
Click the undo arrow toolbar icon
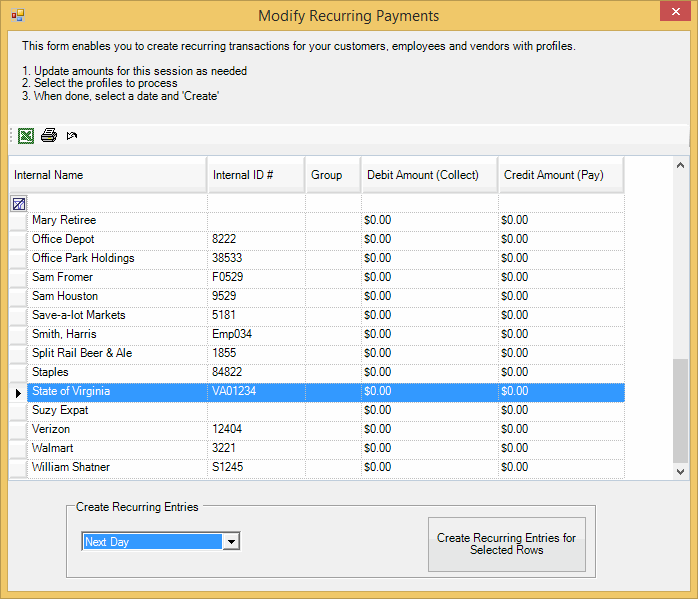[72, 135]
